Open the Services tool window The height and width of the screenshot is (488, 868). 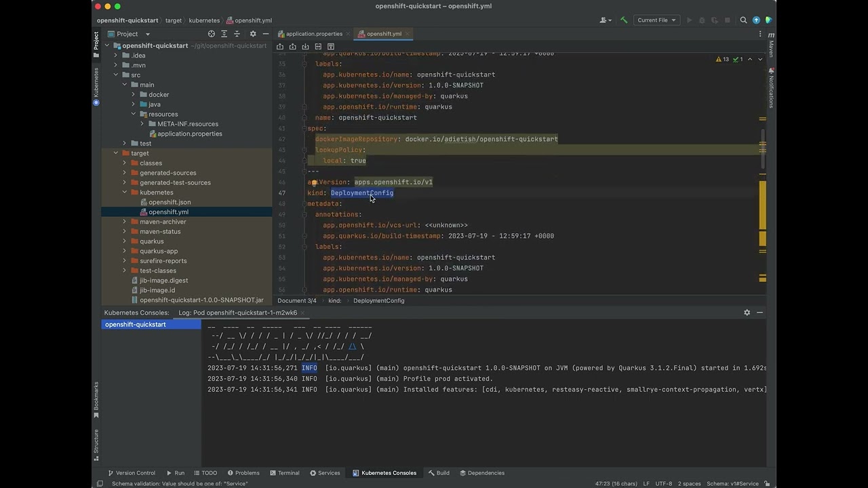tap(325, 473)
